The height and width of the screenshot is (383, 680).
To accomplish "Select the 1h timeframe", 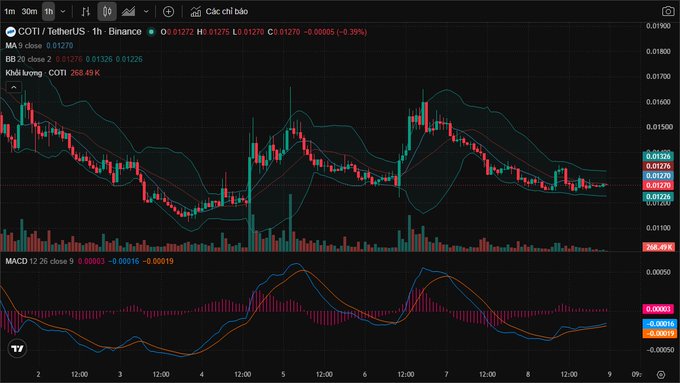I will click(x=49, y=12).
